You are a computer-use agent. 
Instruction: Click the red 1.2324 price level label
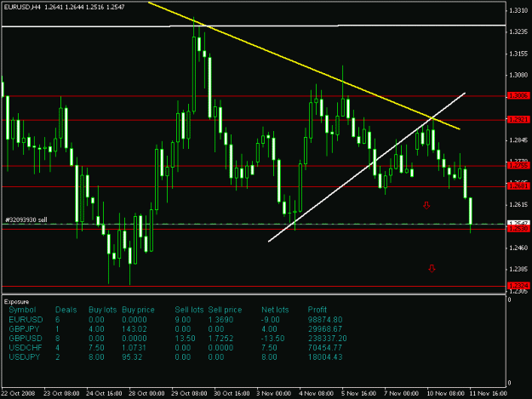tap(518, 286)
